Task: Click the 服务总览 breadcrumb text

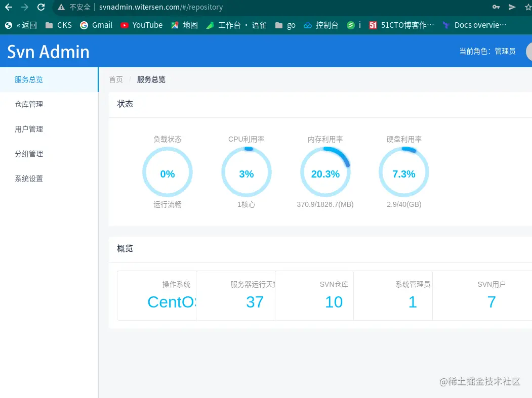Action: (151, 80)
